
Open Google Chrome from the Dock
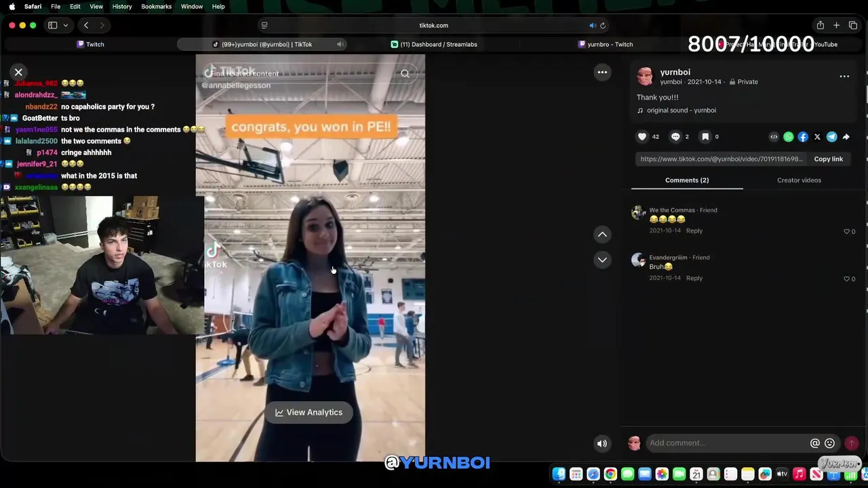pyautogui.click(x=610, y=474)
